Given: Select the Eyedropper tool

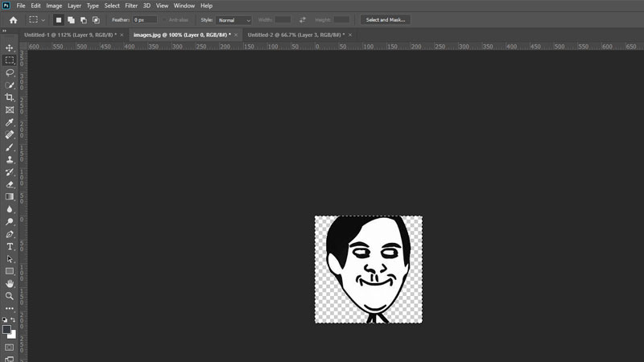Looking at the screenshot, I should (10, 122).
